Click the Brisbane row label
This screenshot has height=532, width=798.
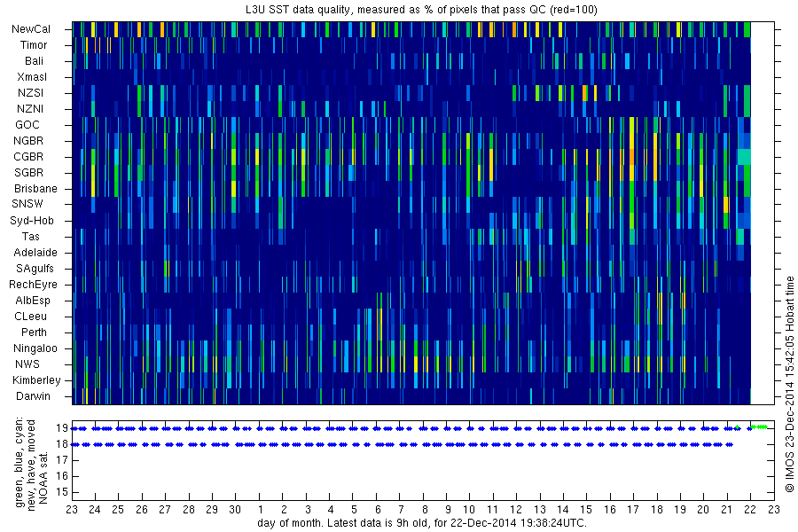pos(35,189)
